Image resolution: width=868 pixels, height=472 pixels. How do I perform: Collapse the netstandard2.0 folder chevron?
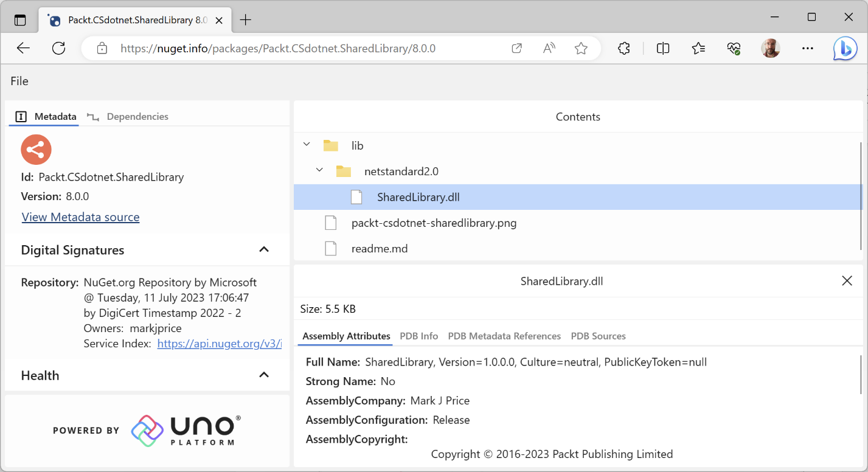point(319,171)
